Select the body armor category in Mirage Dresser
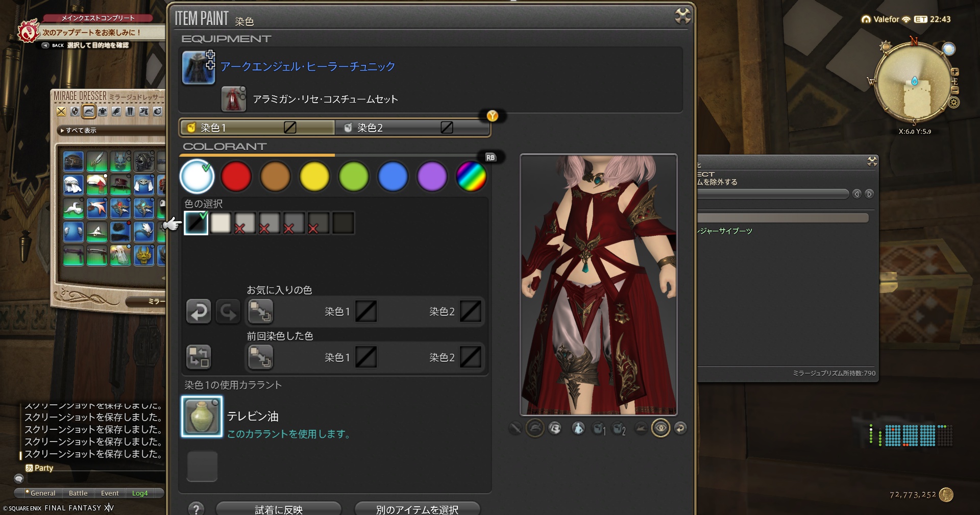The image size is (980, 515). (x=103, y=111)
